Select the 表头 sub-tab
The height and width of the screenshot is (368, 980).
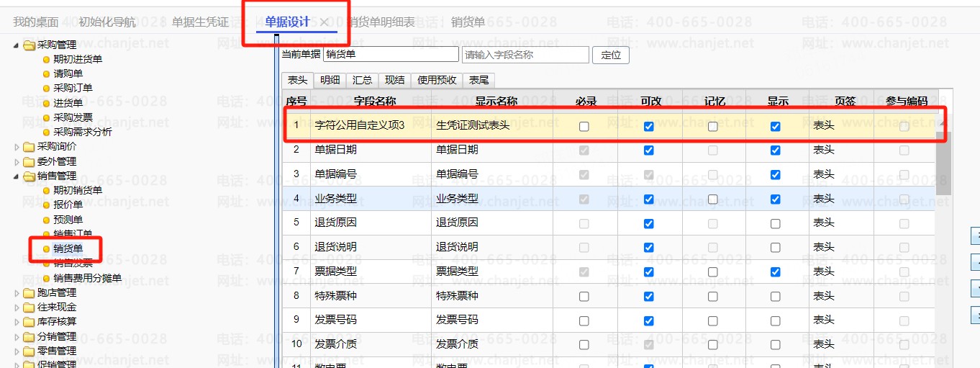coord(298,80)
